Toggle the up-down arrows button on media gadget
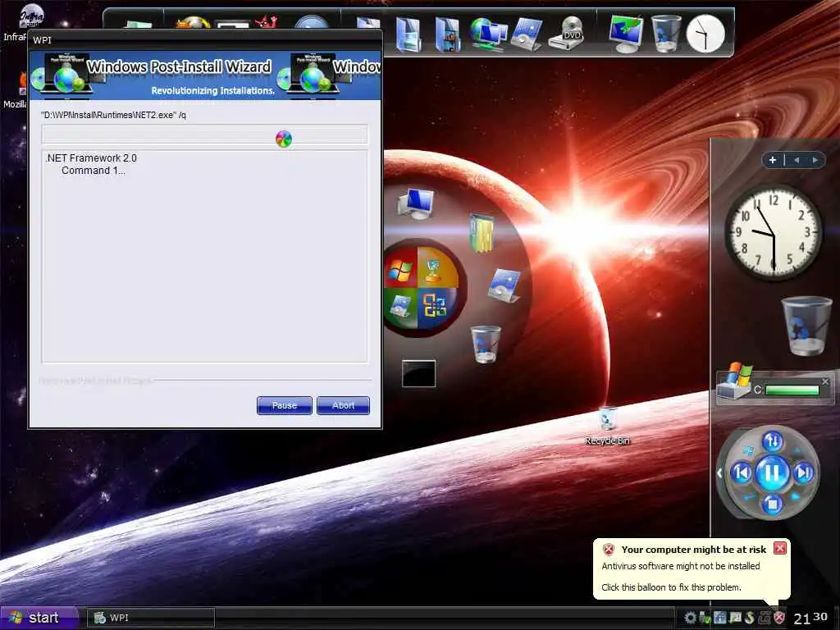 772,441
